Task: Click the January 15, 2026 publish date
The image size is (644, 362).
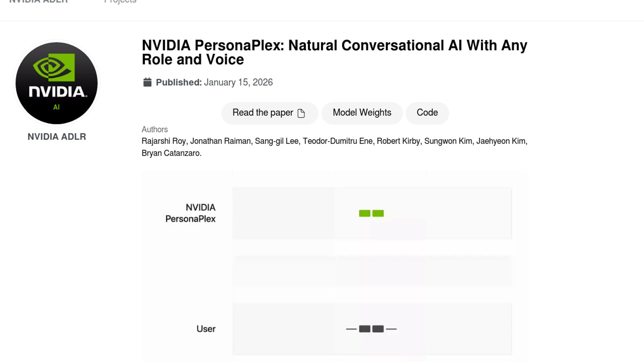Action: 238,82
